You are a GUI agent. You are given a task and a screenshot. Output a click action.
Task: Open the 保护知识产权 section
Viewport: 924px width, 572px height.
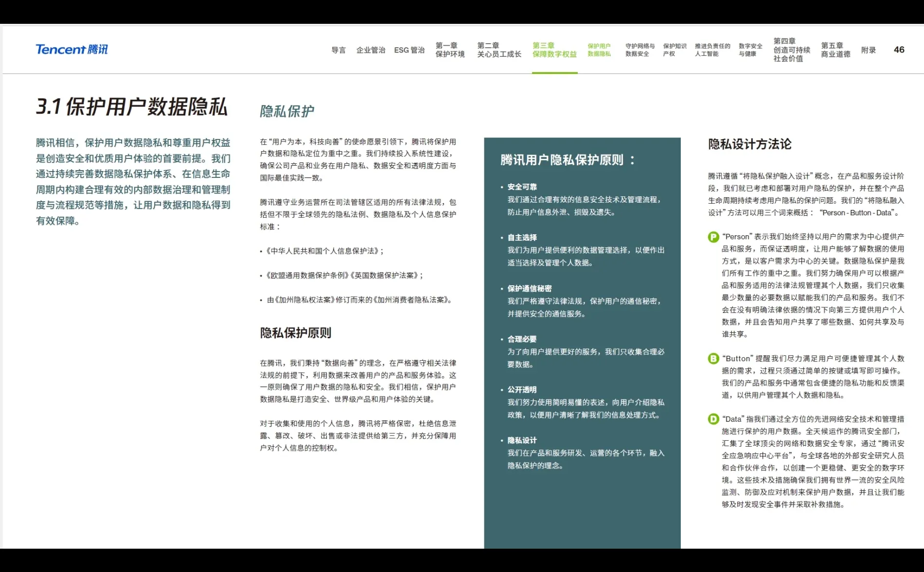pyautogui.click(x=675, y=50)
